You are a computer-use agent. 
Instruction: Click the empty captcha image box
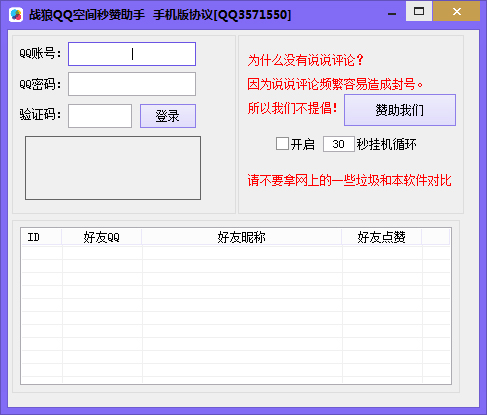113,168
